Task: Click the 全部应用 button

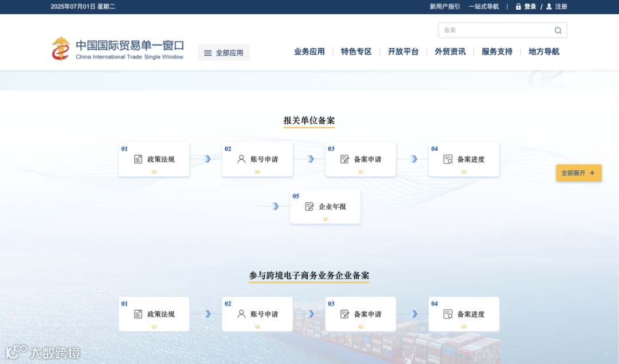Action: [x=224, y=53]
